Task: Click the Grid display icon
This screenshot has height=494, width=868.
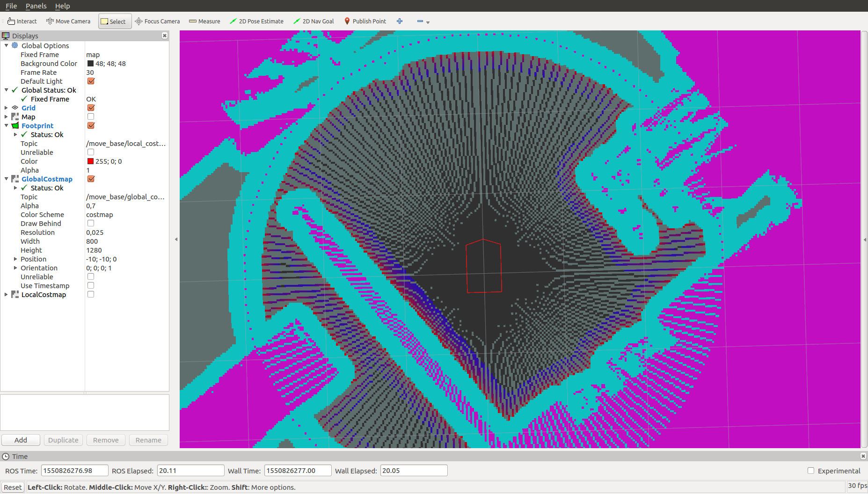Action: 15,108
